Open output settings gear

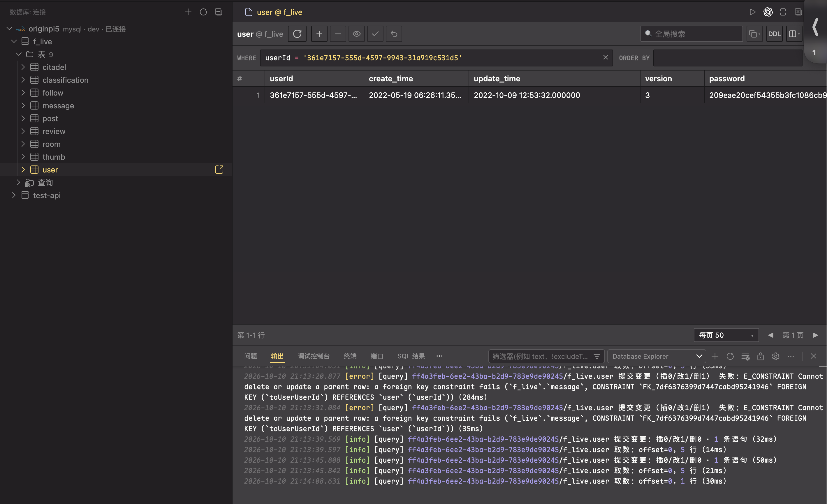pyautogui.click(x=775, y=356)
